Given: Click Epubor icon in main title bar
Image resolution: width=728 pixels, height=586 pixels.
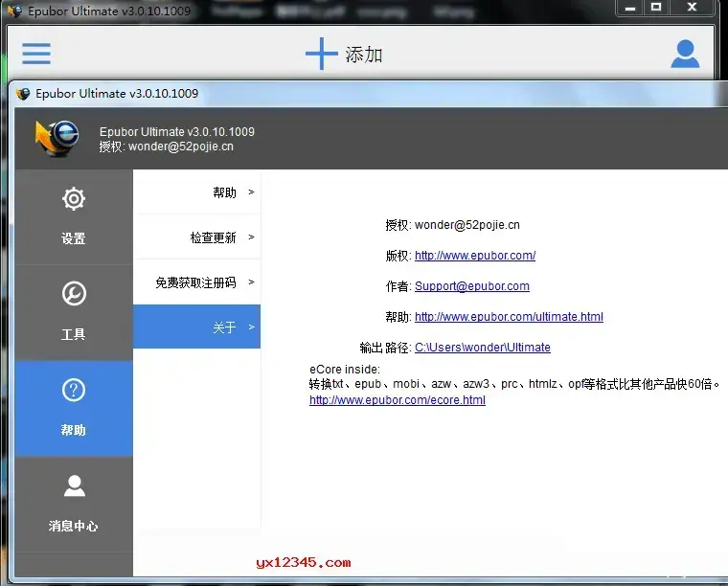Looking at the screenshot, I should pyautogui.click(x=15, y=11).
